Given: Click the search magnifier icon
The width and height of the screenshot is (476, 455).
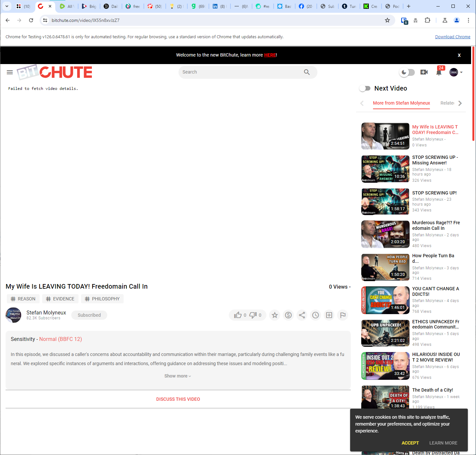Looking at the screenshot, I should (307, 72).
